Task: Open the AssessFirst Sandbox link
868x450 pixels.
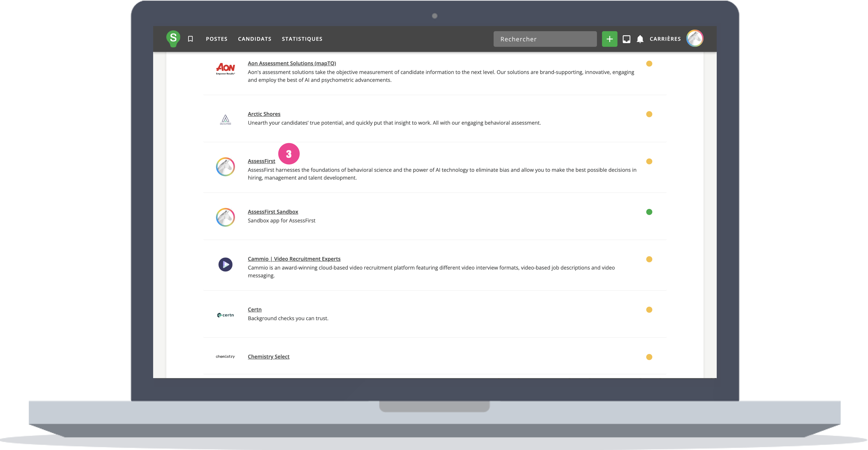Action: click(273, 212)
